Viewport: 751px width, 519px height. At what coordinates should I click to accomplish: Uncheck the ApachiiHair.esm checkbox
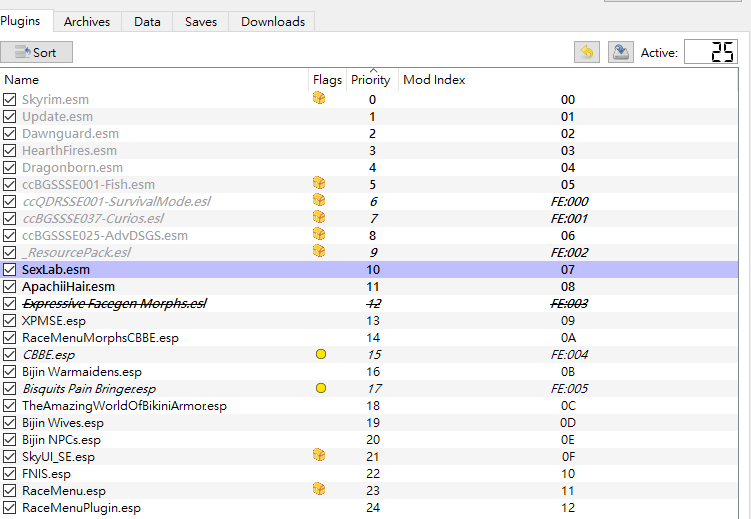click(x=10, y=287)
